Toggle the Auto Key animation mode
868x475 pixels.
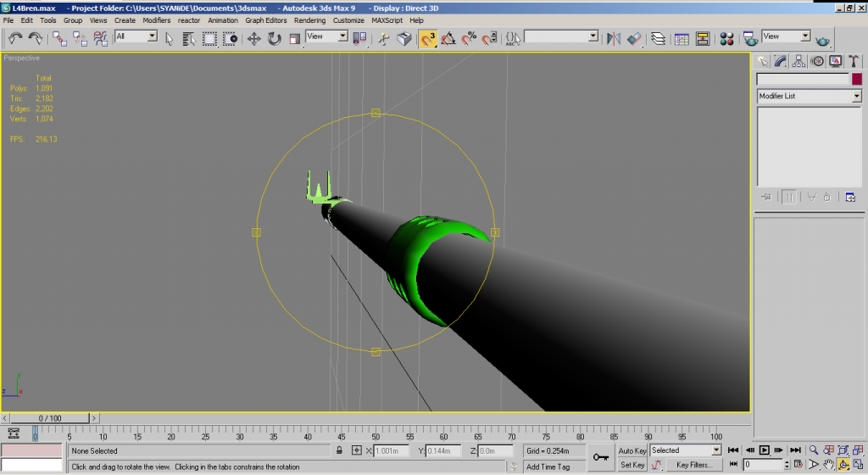coord(632,450)
